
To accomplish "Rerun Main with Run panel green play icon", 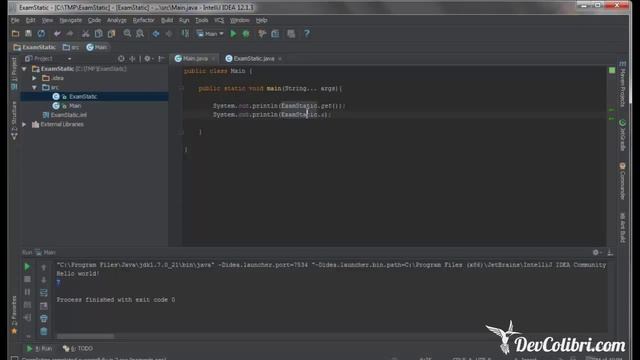I will coord(27,267).
